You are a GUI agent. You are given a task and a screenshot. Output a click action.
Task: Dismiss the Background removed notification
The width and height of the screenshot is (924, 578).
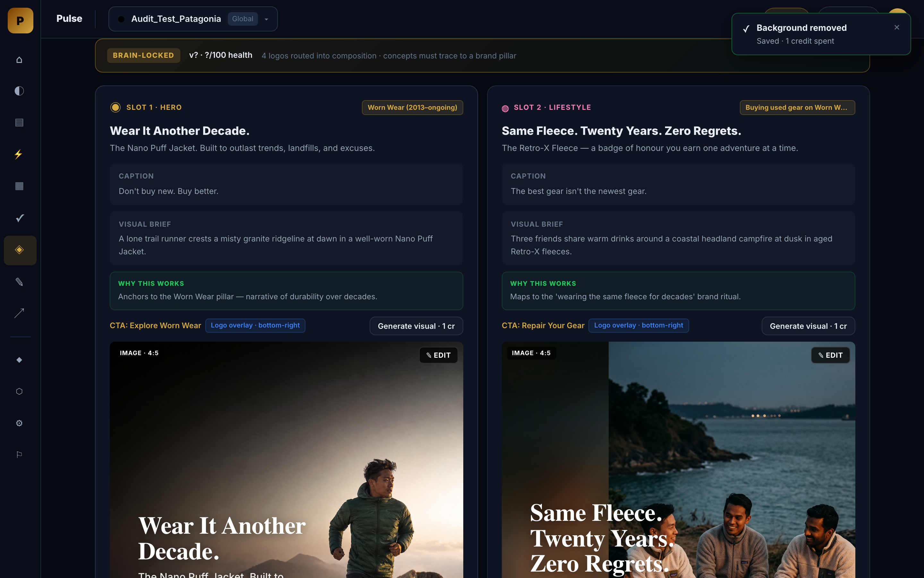pyautogui.click(x=896, y=28)
